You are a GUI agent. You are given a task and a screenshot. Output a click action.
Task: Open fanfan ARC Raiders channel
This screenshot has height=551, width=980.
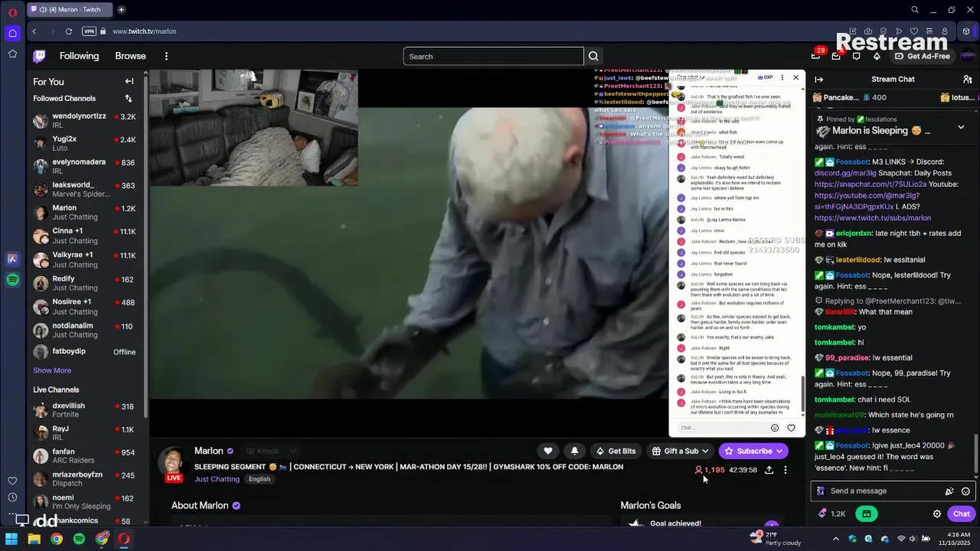[84, 456]
